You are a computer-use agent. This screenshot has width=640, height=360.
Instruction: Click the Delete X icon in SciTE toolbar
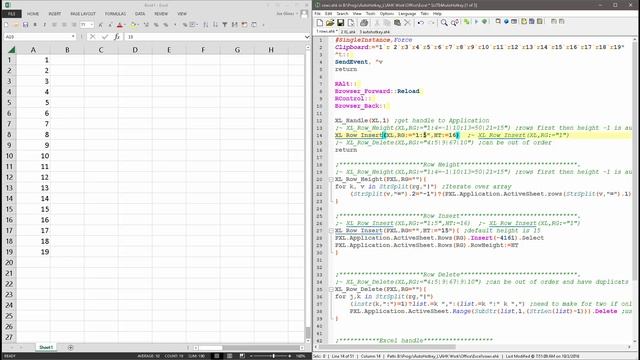[407, 22]
